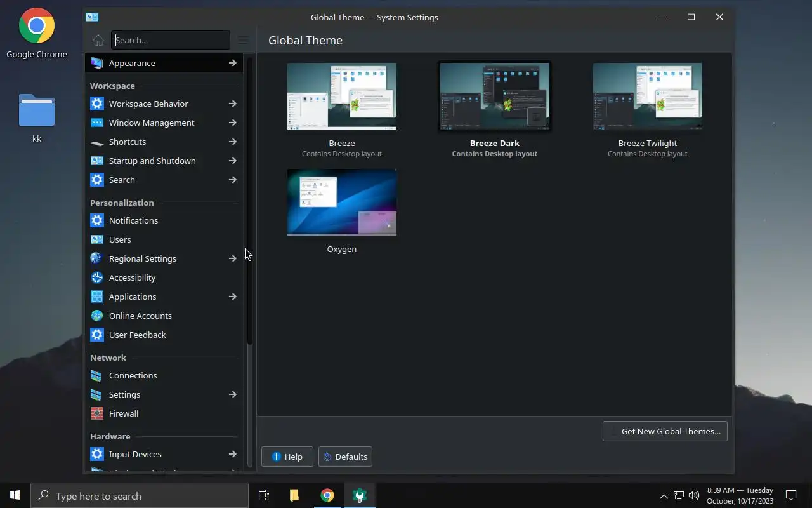Open the network tray icon
The width and height of the screenshot is (812, 508).
click(679, 495)
